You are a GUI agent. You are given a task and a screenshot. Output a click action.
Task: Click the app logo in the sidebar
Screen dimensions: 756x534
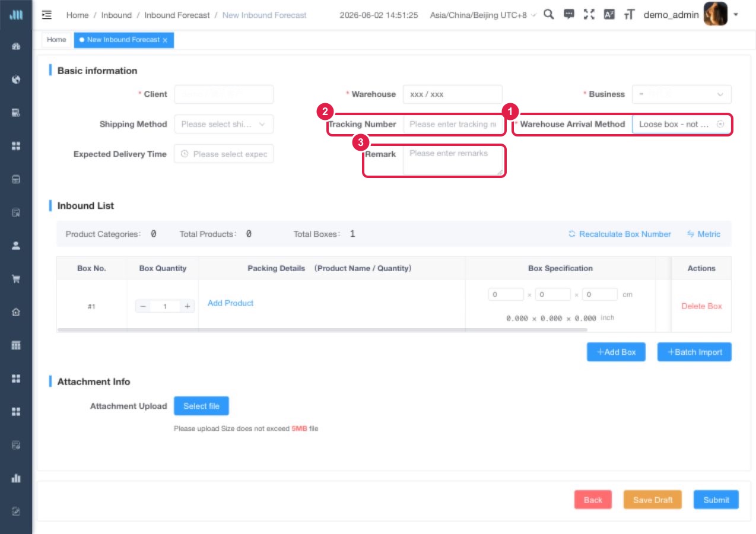tap(17, 15)
